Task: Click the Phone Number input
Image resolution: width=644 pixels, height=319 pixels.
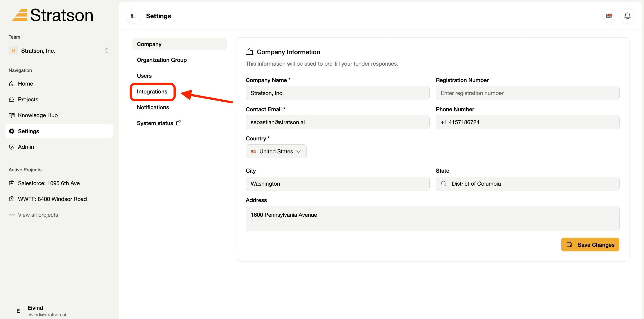Action: coord(528,122)
